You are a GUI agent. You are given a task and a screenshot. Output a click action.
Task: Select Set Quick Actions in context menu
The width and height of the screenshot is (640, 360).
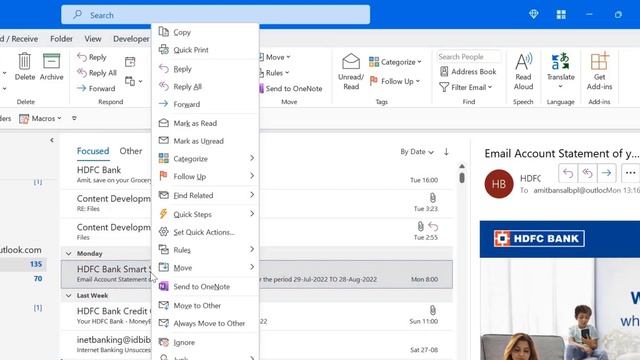coord(205,232)
